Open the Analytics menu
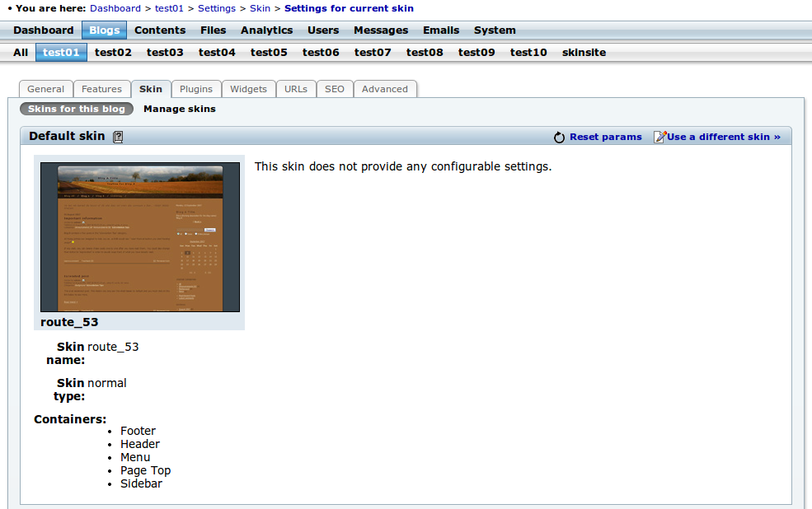This screenshot has width=812, height=509. 267,30
